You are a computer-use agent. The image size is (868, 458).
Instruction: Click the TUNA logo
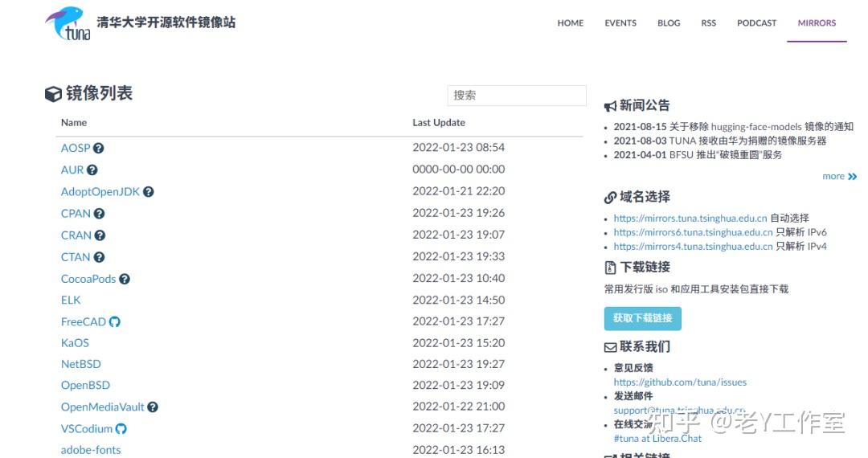[68, 24]
